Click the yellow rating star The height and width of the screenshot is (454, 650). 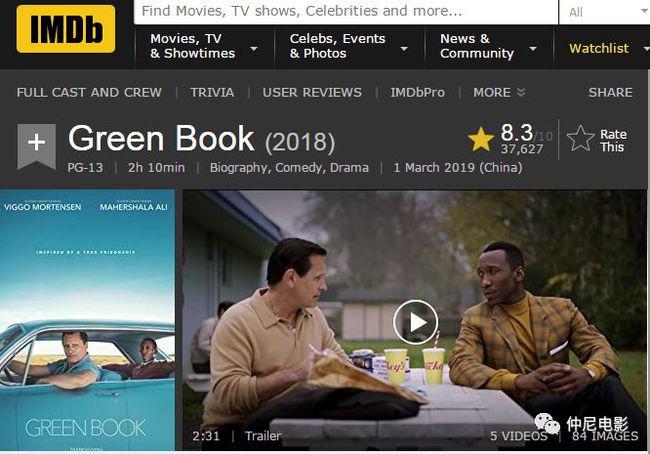[481, 139]
